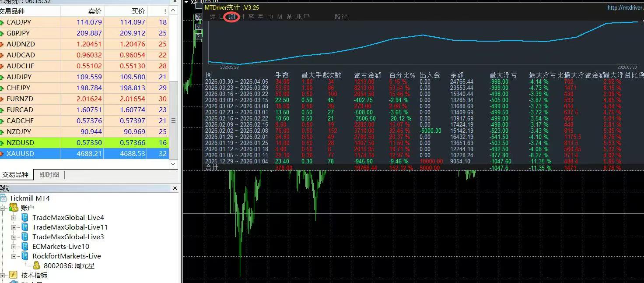Click the server icon of TradeMaxGlobal-Live11
Screen dimensions: 644x283
[25, 227]
